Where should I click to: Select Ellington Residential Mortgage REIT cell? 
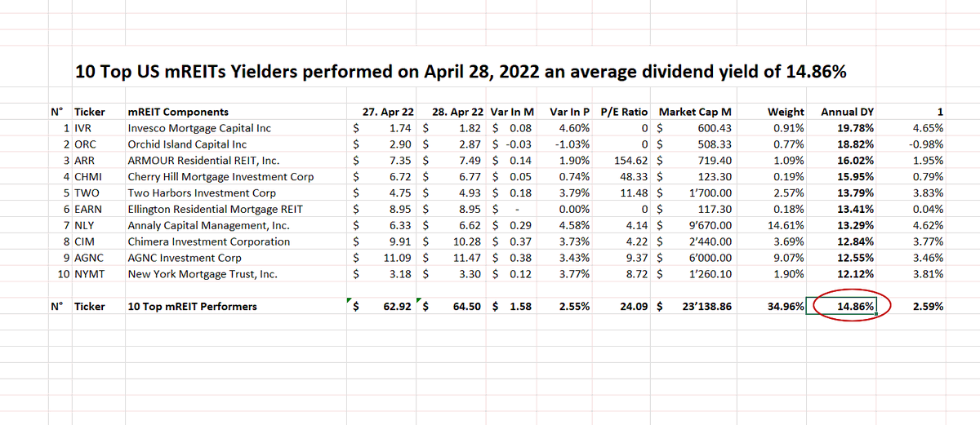[216, 209]
